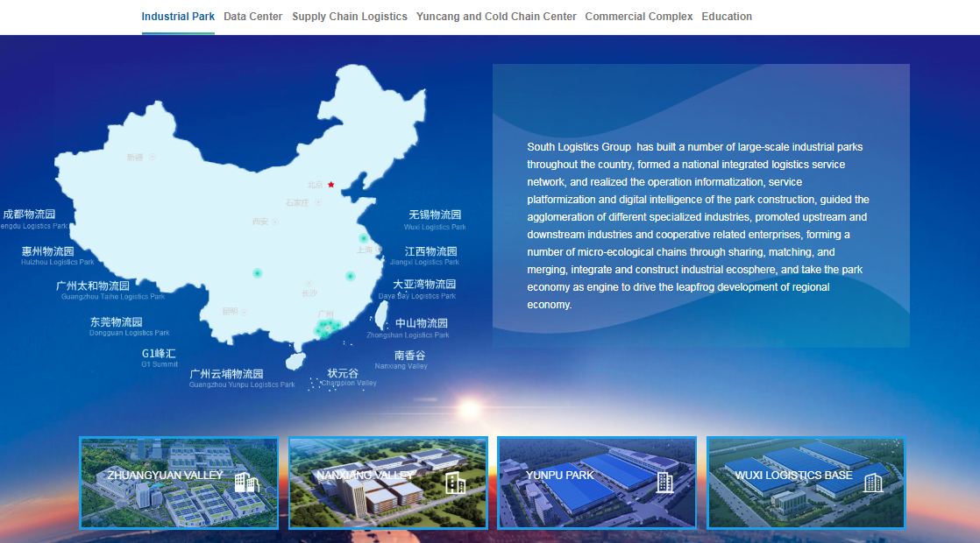The image size is (980, 543).
Task: Go to Yuncang and Cold Chain Center tab
Action: pos(496,17)
